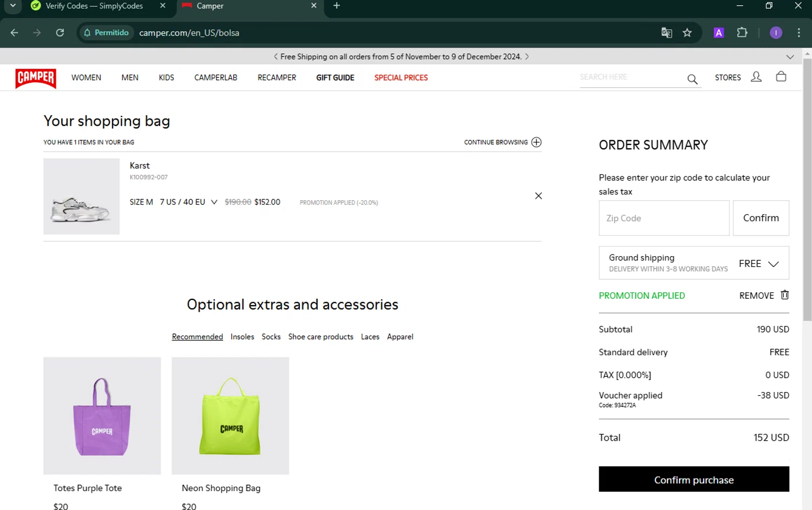Viewport: 812px width, 510px height.
Task: Select the Shoe care products tab
Action: (x=320, y=337)
